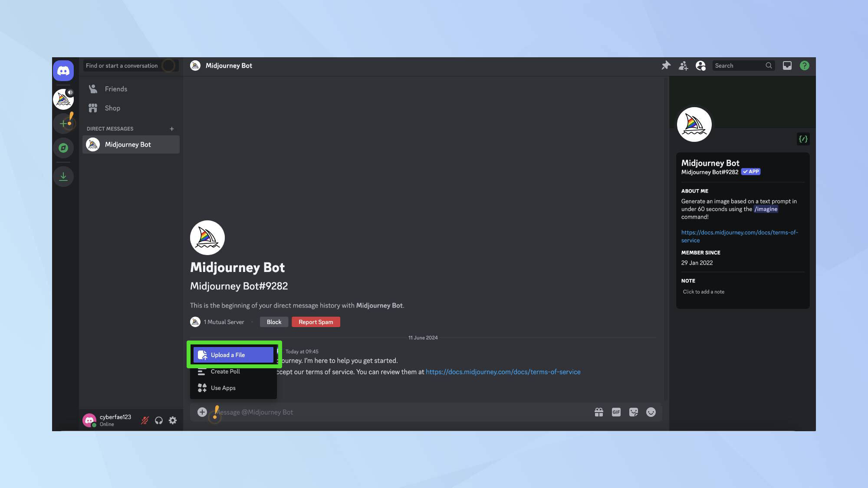Image resolution: width=868 pixels, height=488 pixels.
Task: Click the Midjourney Bot profile avatar in right panel
Action: [x=694, y=124]
